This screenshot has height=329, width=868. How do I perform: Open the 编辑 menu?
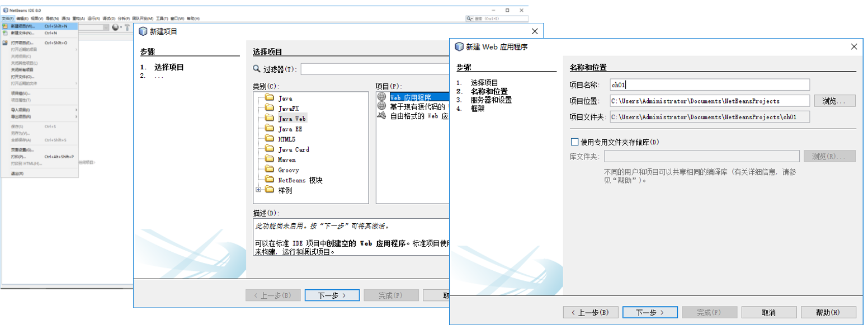coord(22,18)
